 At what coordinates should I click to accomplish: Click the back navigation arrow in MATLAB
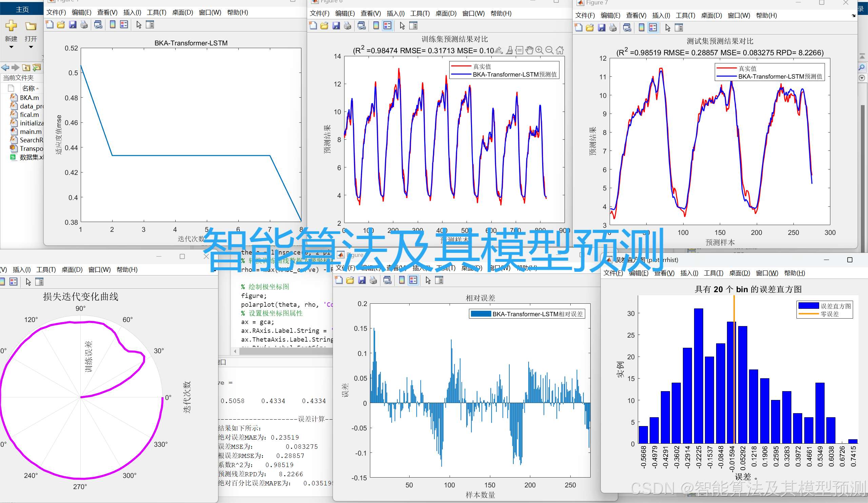5,67
